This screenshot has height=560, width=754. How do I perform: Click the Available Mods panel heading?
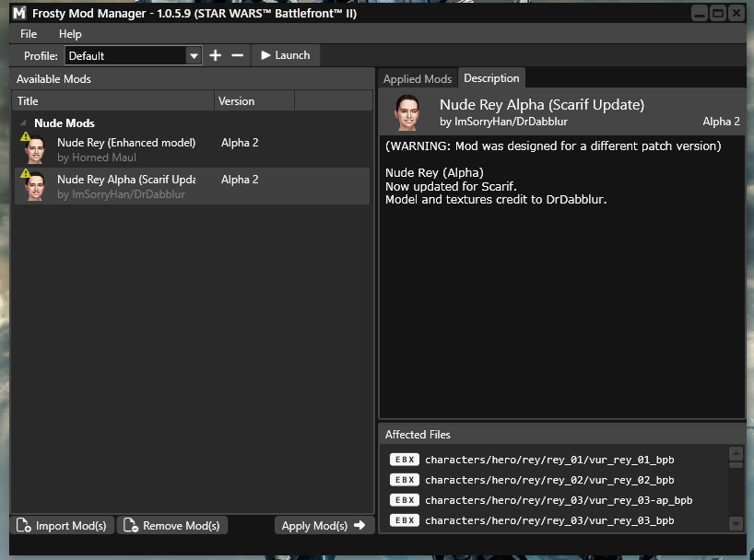pos(53,79)
